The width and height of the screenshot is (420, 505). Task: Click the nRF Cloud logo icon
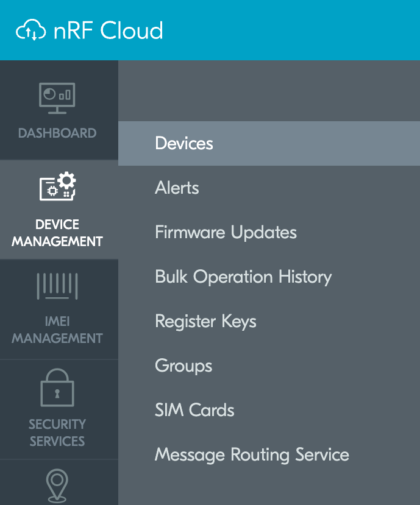pos(31,30)
